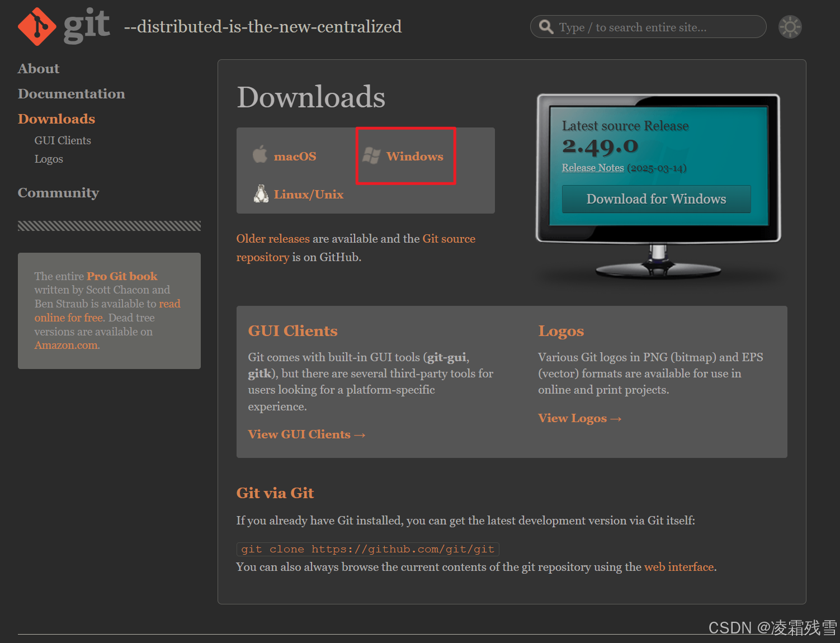Click the Windows flag icon
The image size is (840, 643).
tap(371, 155)
